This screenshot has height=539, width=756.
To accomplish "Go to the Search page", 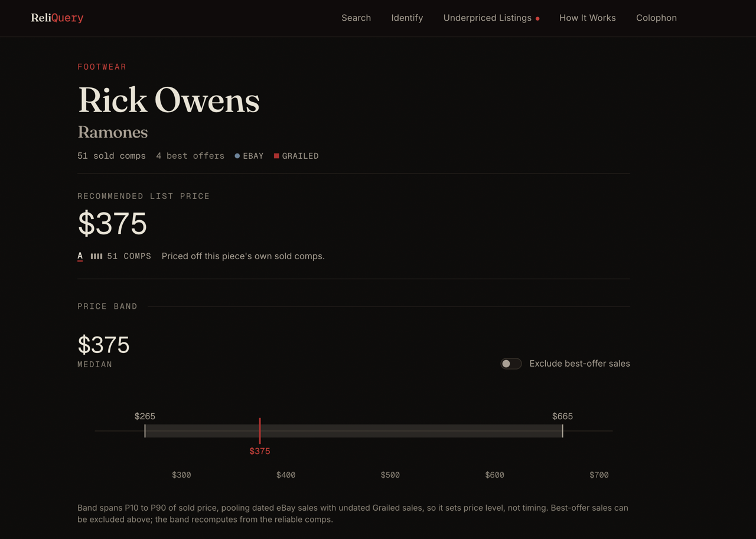I will tap(356, 18).
